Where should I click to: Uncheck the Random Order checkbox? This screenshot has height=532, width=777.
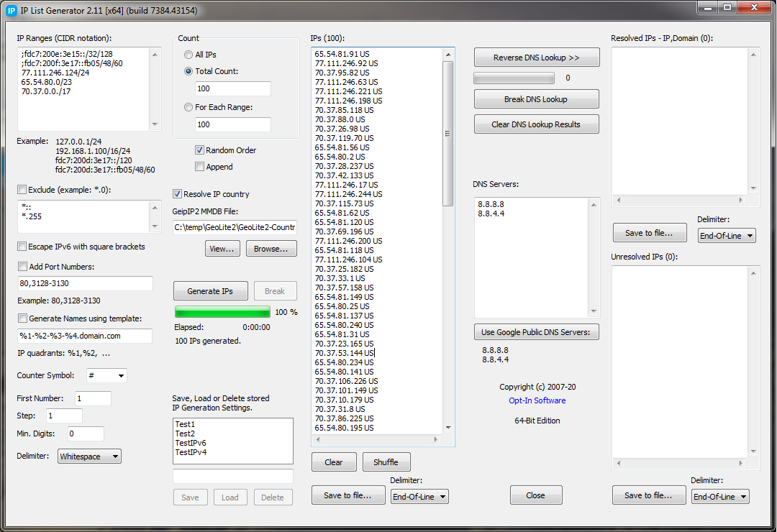coord(200,150)
